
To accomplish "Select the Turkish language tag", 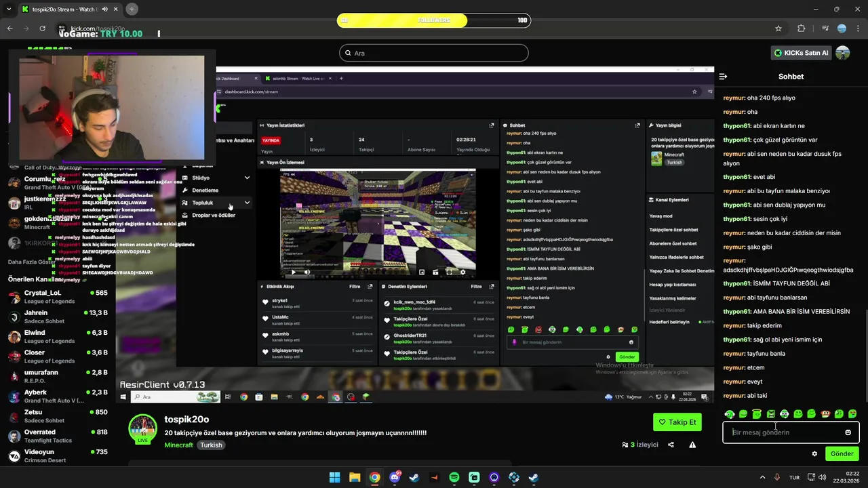I will (x=211, y=445).
